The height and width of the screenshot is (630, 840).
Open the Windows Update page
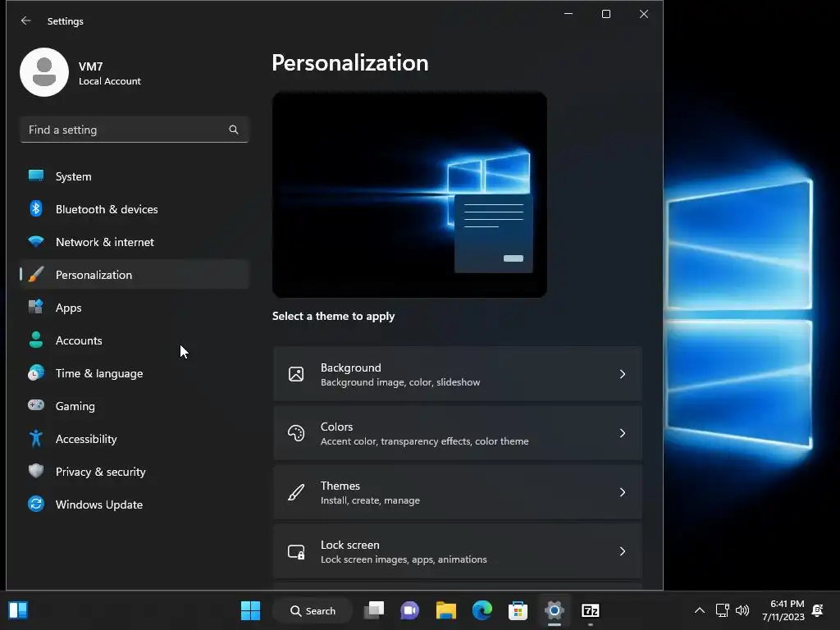point(135,504)
